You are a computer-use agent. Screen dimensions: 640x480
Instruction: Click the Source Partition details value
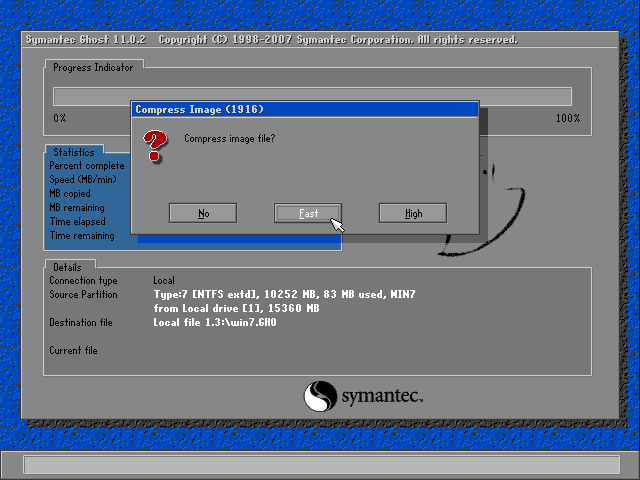(284, 295)
